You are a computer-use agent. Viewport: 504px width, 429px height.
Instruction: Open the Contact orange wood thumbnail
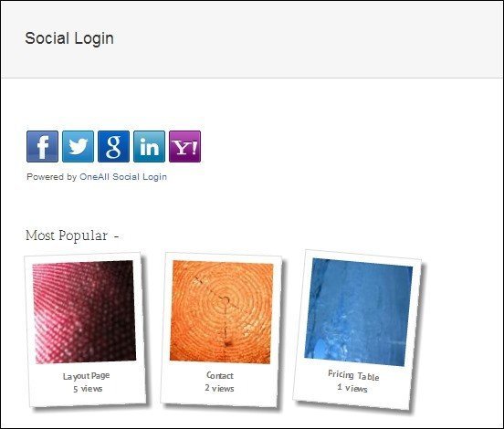coord(222,312)
